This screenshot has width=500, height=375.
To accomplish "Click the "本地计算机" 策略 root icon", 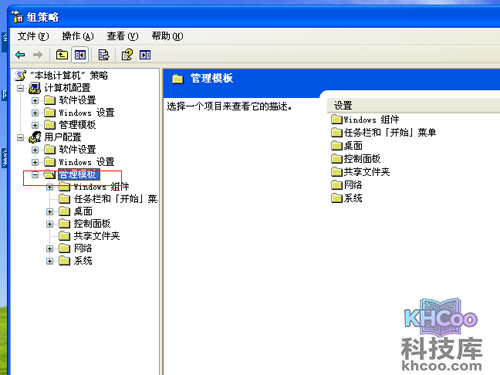I will pos(21,75).
